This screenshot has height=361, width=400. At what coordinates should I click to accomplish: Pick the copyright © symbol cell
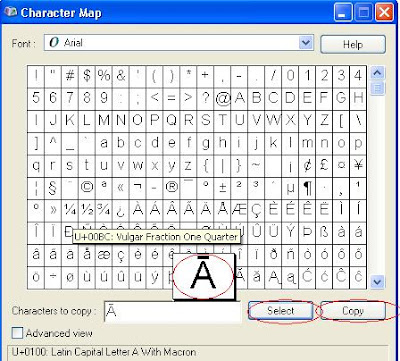click(87, 188)
